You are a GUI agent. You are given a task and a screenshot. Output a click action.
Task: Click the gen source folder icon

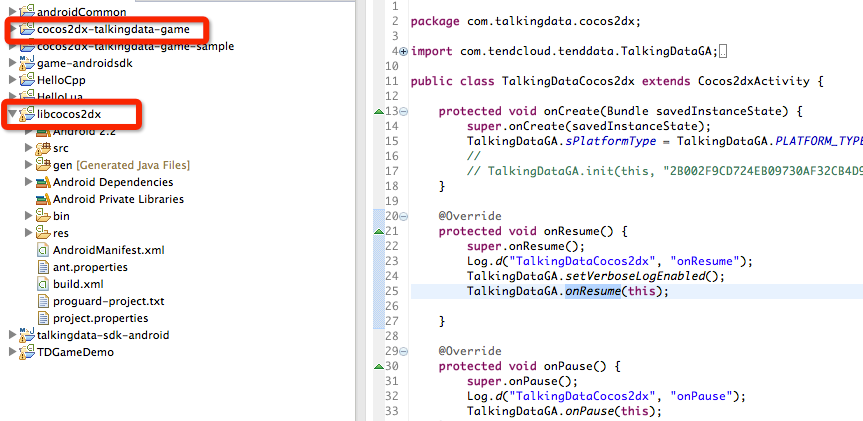pos(43,165)
